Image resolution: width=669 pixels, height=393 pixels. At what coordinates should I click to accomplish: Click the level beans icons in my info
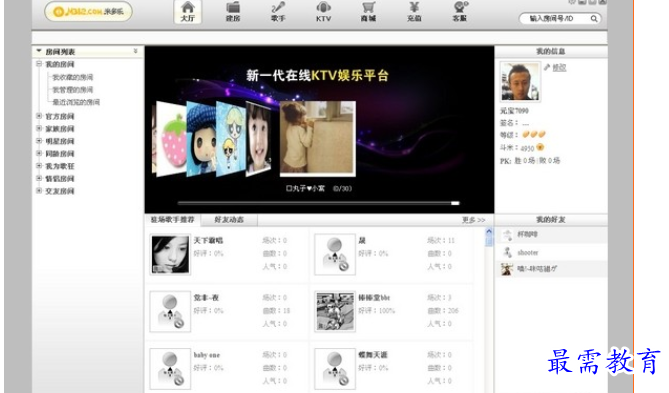(534, 134)
